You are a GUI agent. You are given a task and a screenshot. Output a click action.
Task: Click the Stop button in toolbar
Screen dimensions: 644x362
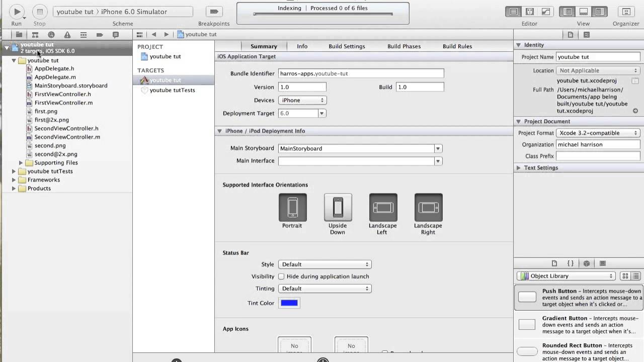tap(40, 12)
